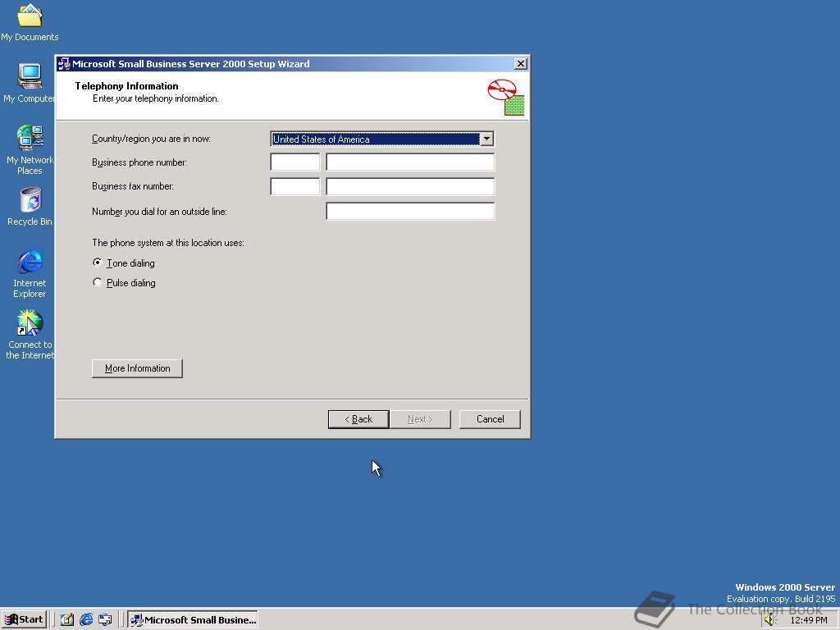
Task: Click Microsoft Small Business taskbar button
Action: pyautogui.click(x=193, y=619)
